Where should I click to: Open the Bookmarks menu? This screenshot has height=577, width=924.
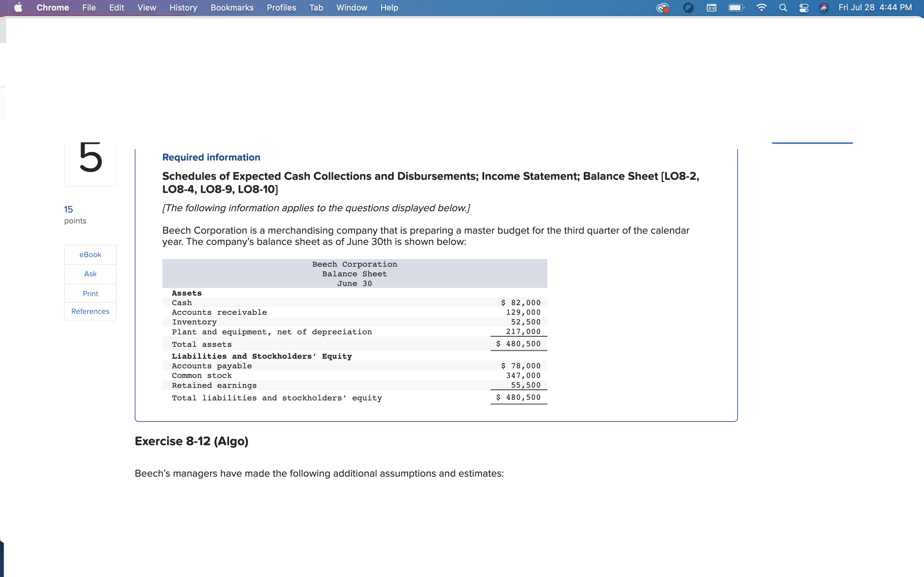232,8
